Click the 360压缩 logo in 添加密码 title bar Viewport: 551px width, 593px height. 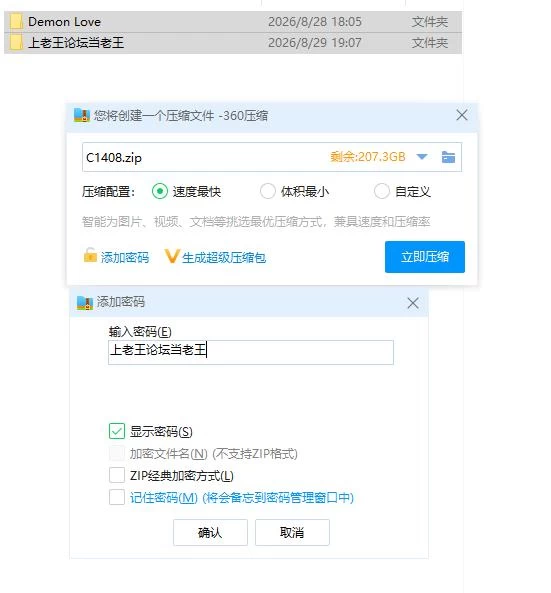(x=85, y=303)
